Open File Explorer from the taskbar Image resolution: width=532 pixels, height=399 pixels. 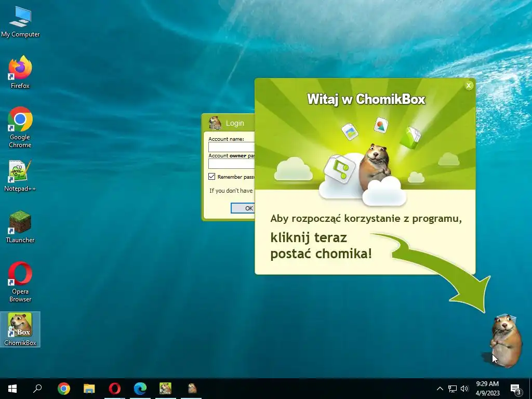[89, 389]
